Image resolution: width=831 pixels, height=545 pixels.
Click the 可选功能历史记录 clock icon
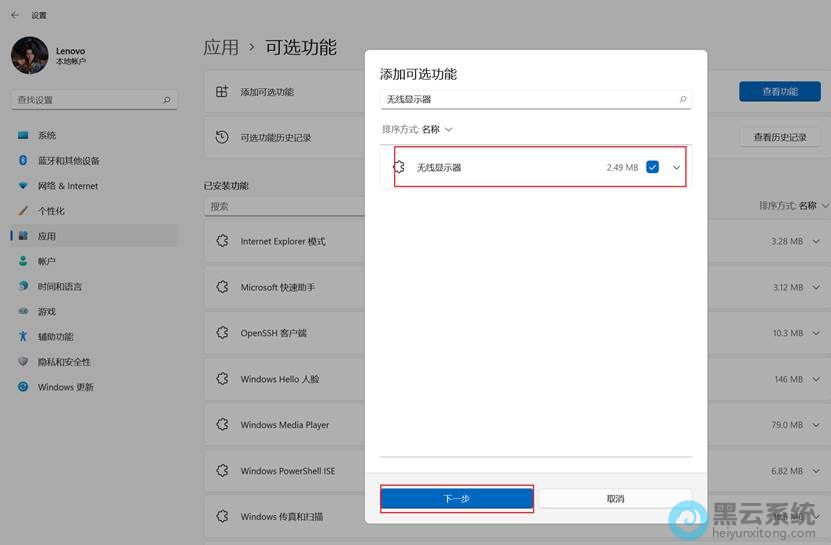pyautogui.click(x=222, y=137)
